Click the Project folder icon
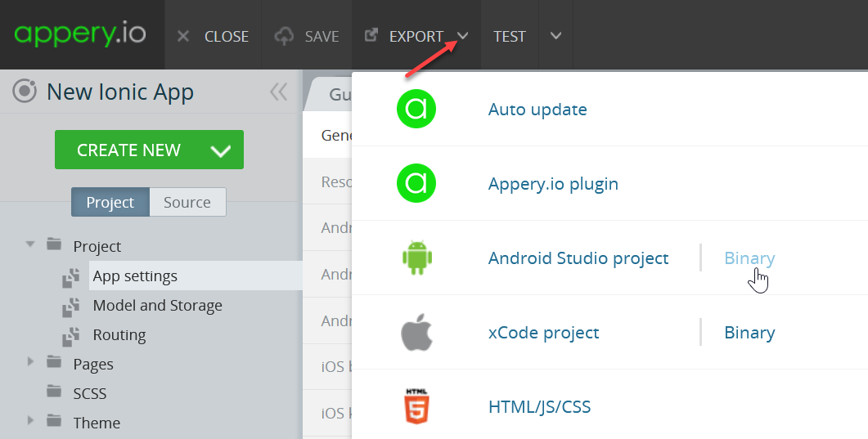This screenshot has width=868, height=439. point(54,244)
